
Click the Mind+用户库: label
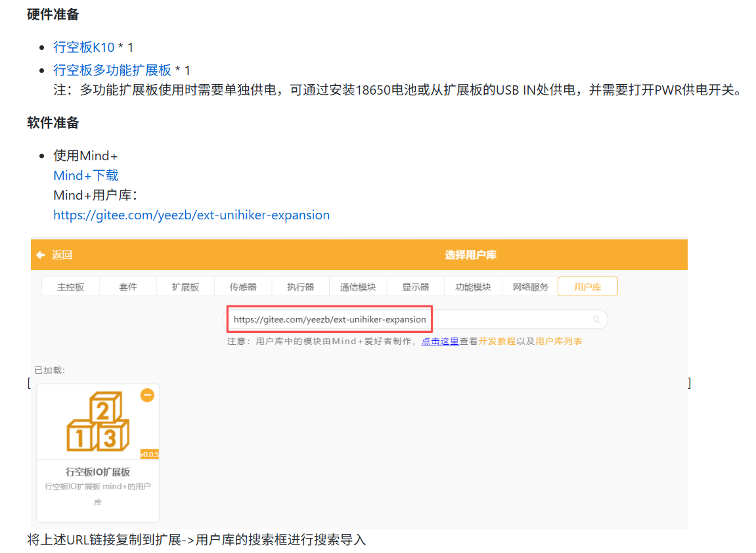pyautogui.click(x=95, y=195)
